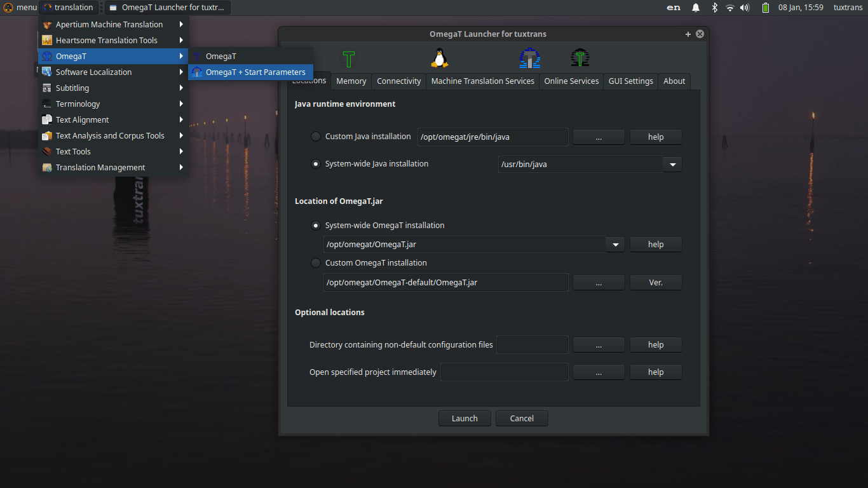This screenshot has width=868, height=488.
Task: Click the Cancel button
Action: click(x=522, y=419)
